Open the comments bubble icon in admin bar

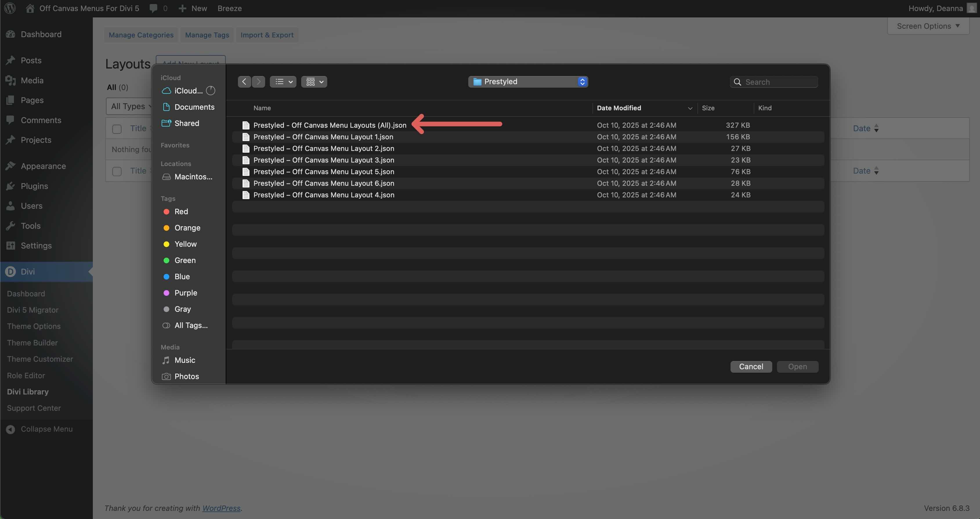coord(153,8)
